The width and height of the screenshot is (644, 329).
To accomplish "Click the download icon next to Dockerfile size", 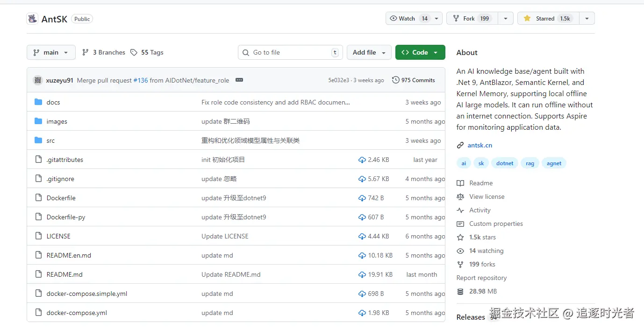I will (x=362, y=198).
